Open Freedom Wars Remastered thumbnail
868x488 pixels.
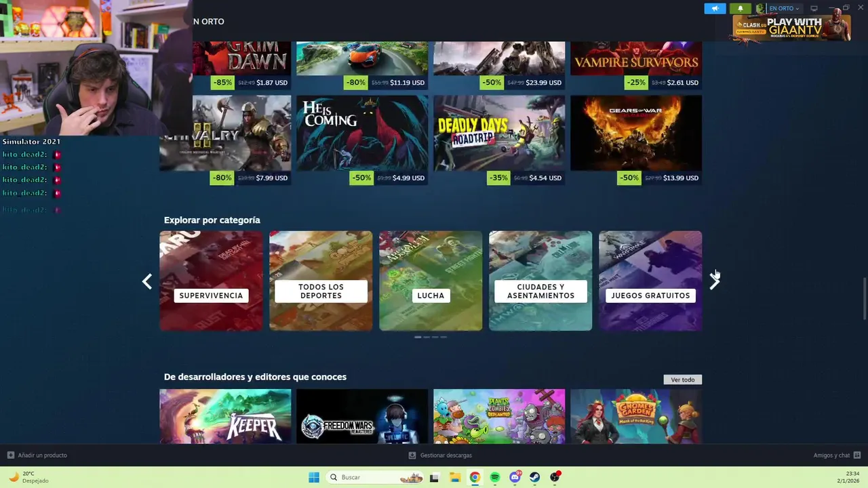[362, 416]
